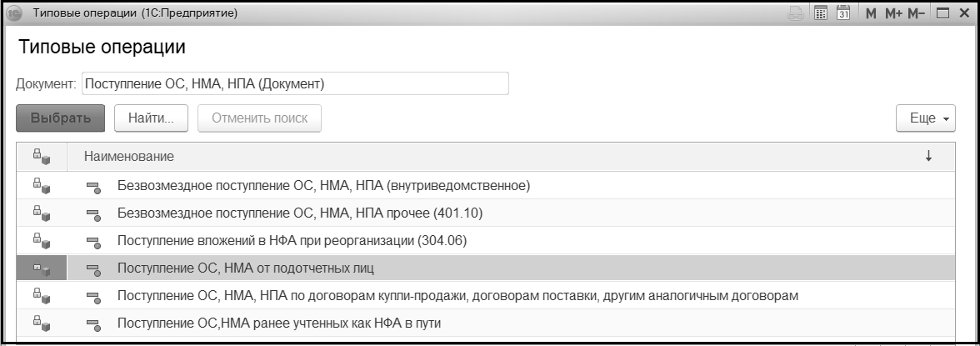Click the M+ memory add button

pyautogui.click(x=894, y=13)
